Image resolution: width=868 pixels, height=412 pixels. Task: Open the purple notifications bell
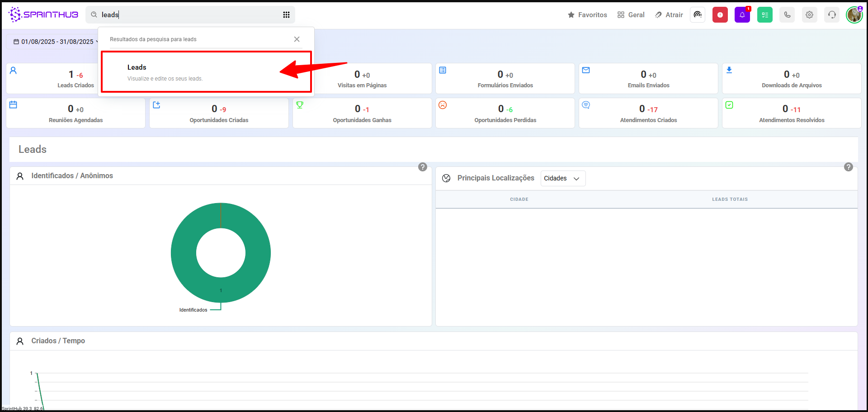tap(742, 15)
